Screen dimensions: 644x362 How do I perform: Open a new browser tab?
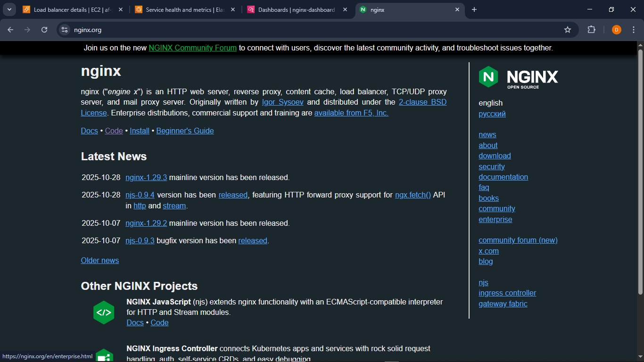pos(474,9)
